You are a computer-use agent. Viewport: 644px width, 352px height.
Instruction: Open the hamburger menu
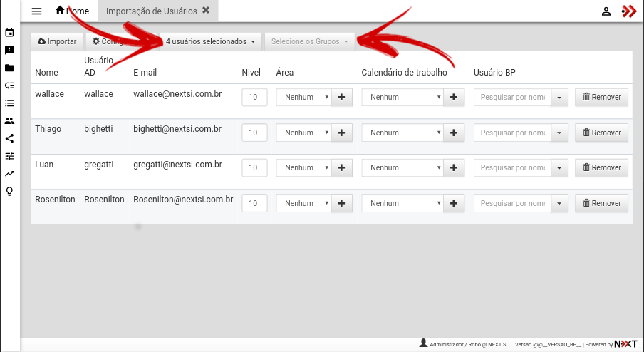(x=37, y=11)
